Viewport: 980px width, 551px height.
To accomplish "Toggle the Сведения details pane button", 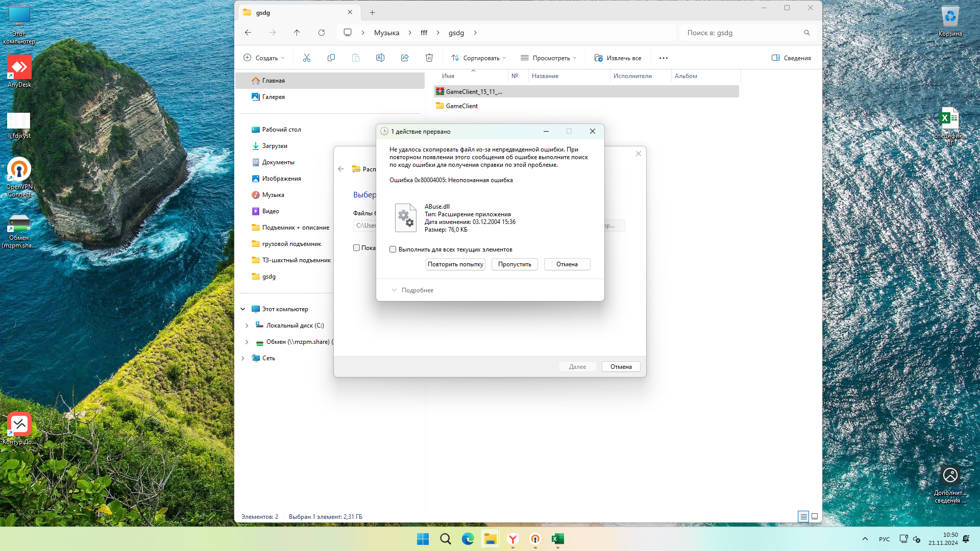I will click(791, 58).
